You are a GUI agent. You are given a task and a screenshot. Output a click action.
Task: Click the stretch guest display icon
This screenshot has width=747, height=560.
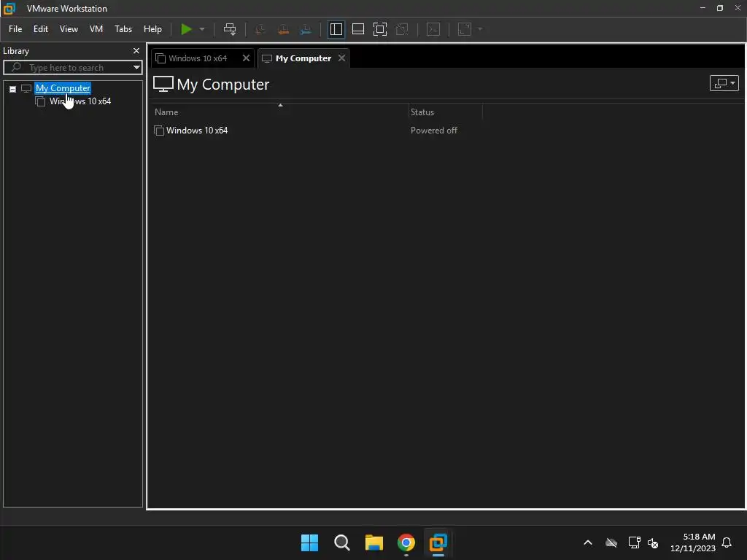(465, 29)
